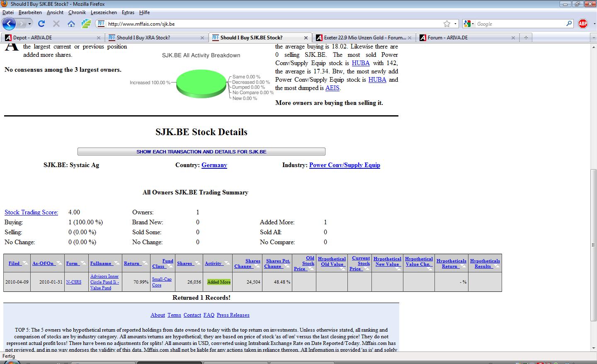Open the Lesezeichen menu
Screen dimensions: 597x364
click(x=104, y=12)
